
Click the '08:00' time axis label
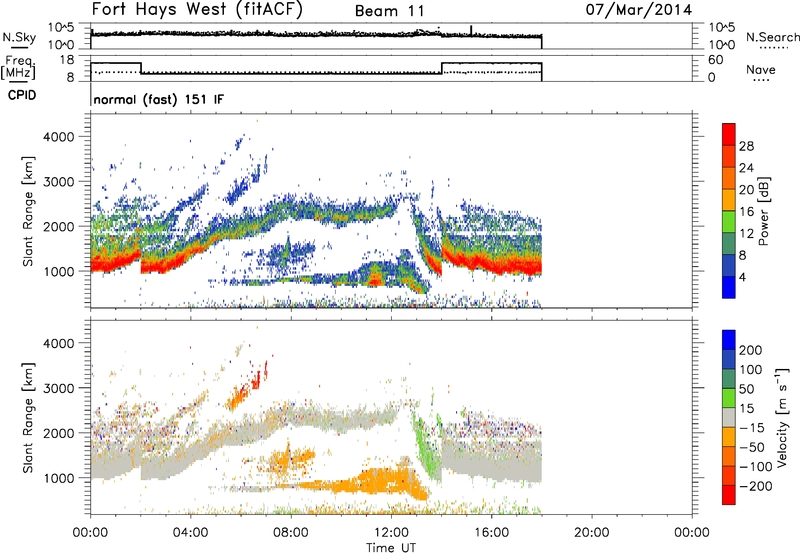291,533
